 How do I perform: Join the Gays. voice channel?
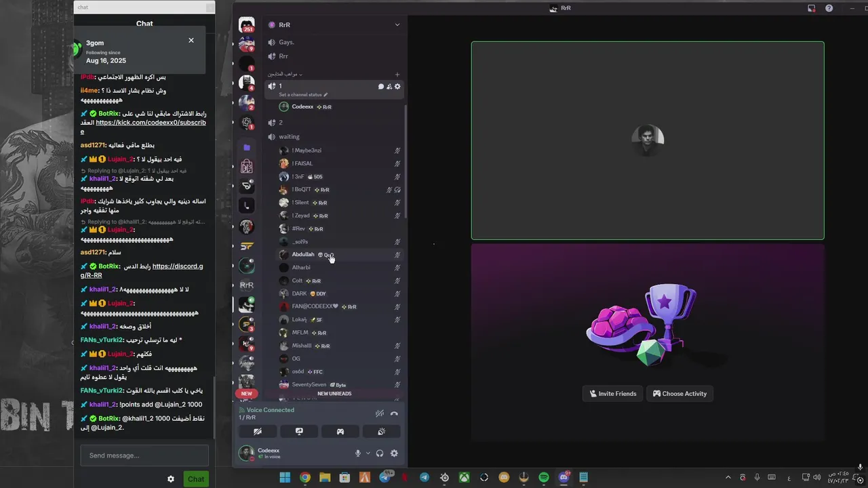point(334,42)
